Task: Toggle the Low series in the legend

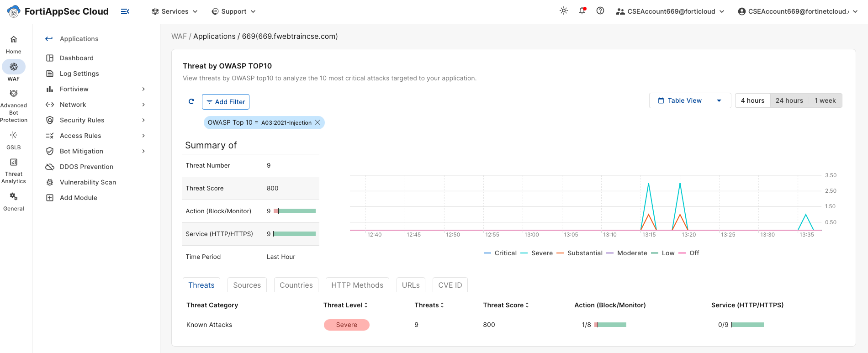Action: 663,253
